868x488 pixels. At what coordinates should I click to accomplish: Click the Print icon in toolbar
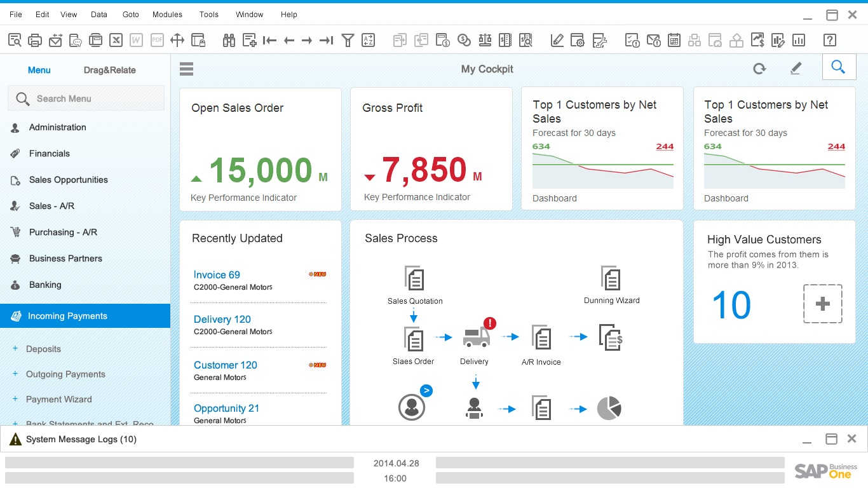click(x=35, y=41)
